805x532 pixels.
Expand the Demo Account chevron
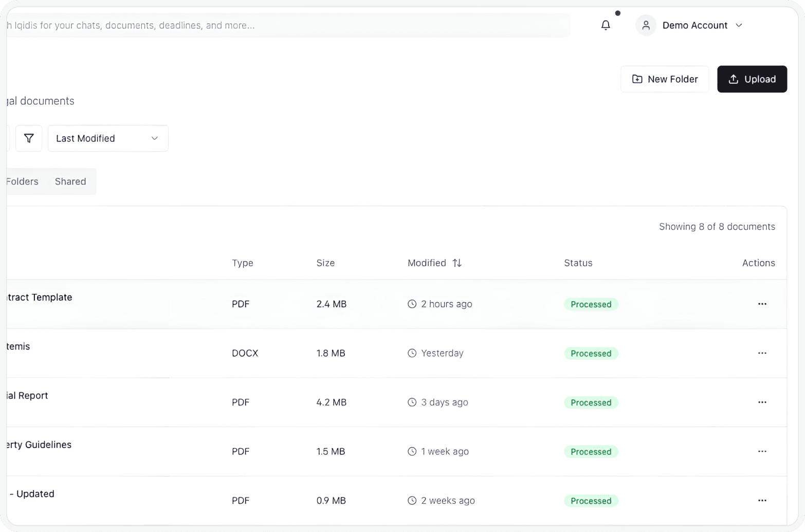coord(739,25)
